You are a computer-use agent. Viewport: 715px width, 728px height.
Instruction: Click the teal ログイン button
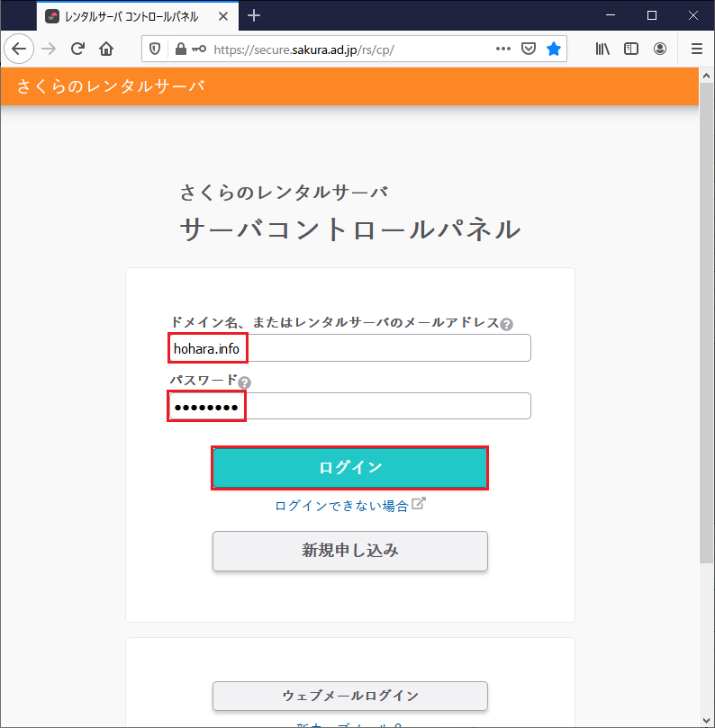(x=349, y=467)
